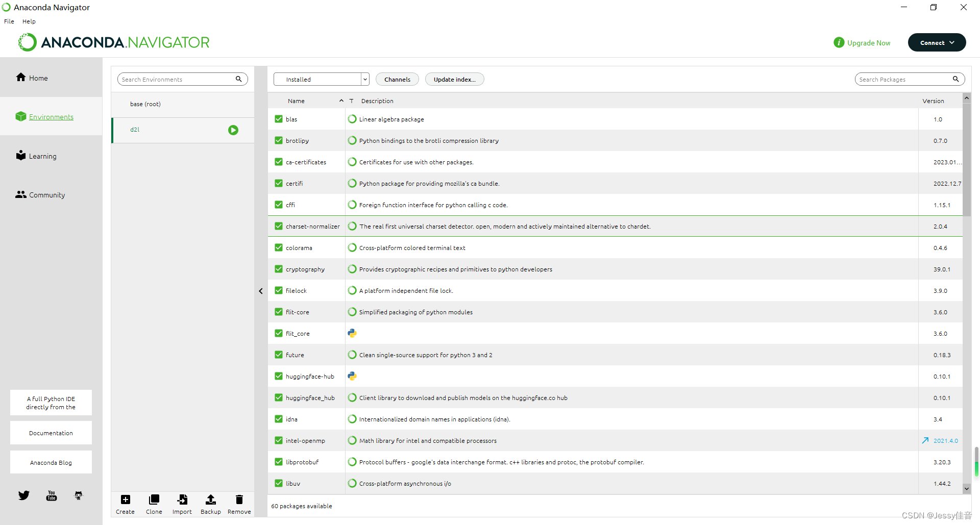Open the Full Python IDE promo card
This screenshot has width=980, height=525.
click(51, 403)
